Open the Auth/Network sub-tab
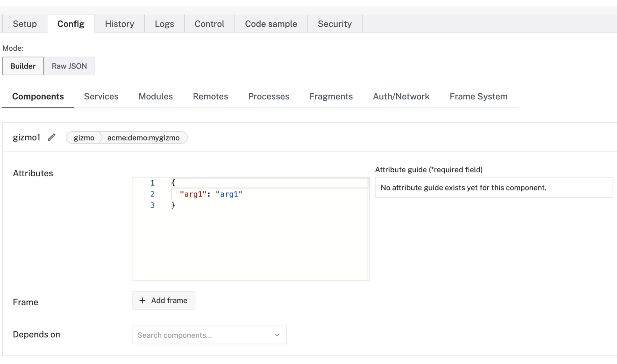This screenshot has height=364, width=617. click(401, 97)
